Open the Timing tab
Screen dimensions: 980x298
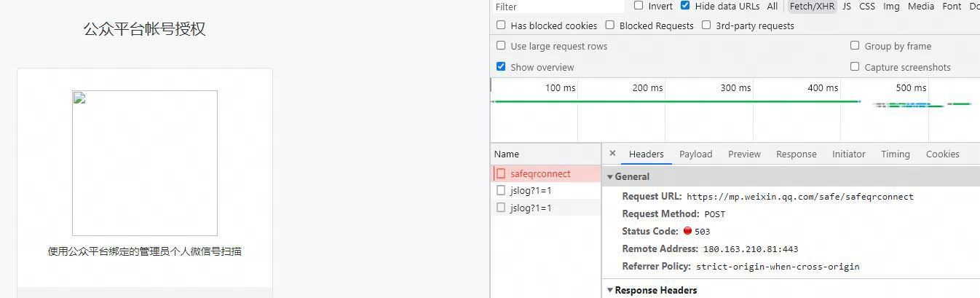(x=896, y=154)
